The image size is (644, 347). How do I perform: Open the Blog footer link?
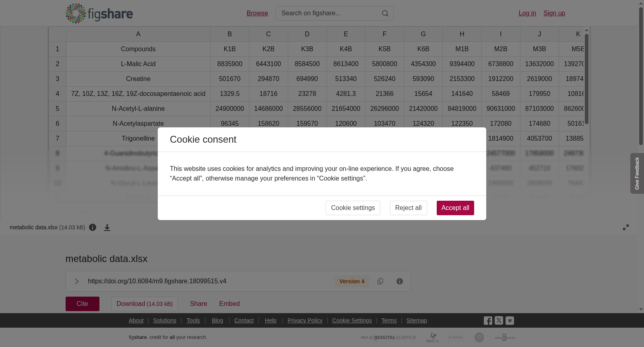217,320
